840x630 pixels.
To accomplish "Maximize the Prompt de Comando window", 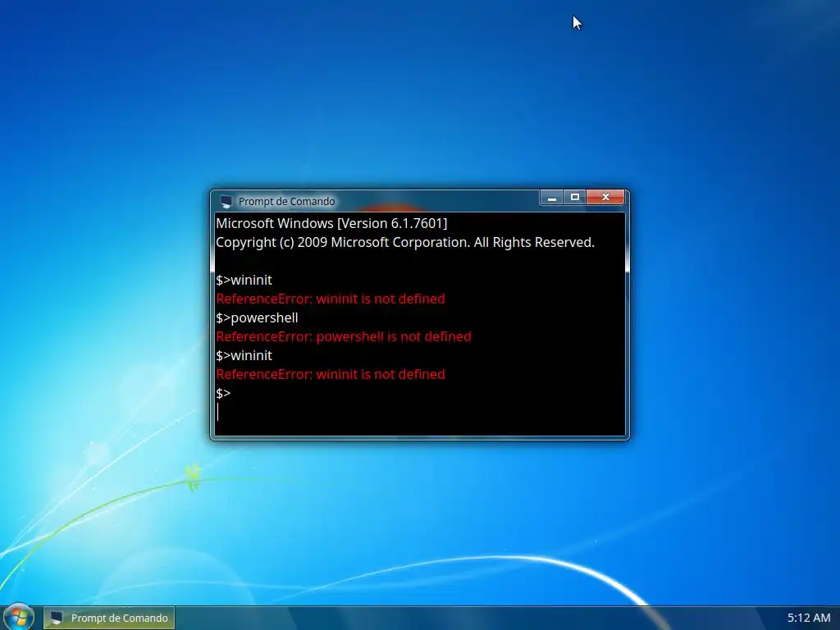I will pos(575,198).
